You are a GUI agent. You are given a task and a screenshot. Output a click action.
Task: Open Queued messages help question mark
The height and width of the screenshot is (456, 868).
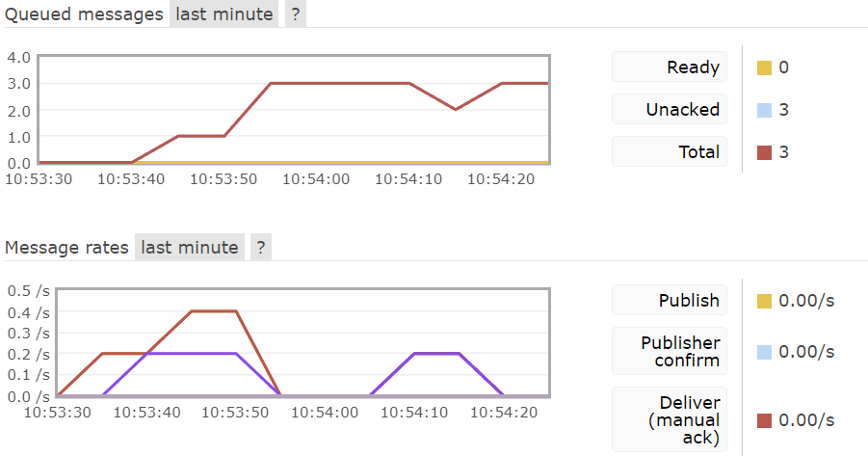296,13
